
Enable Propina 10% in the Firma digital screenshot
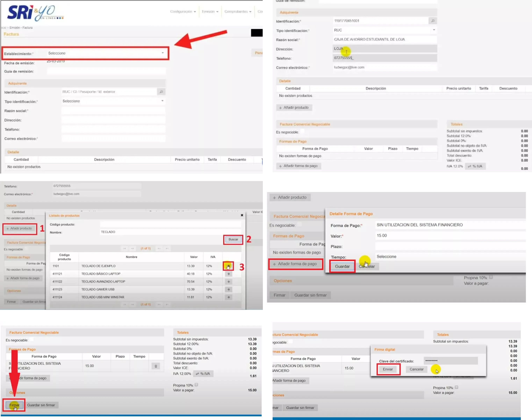click(x=456, y=387)
